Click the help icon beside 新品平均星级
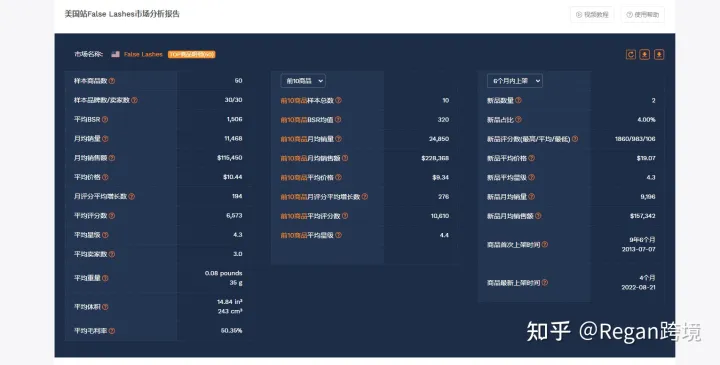 click(x=532, y=177)
